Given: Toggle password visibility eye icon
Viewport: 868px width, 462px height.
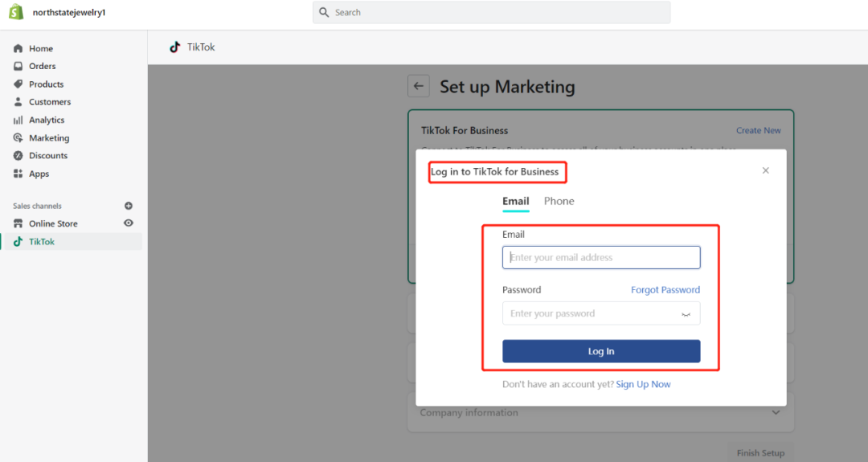Looking at the screenshot, I should tap(686, 314).
